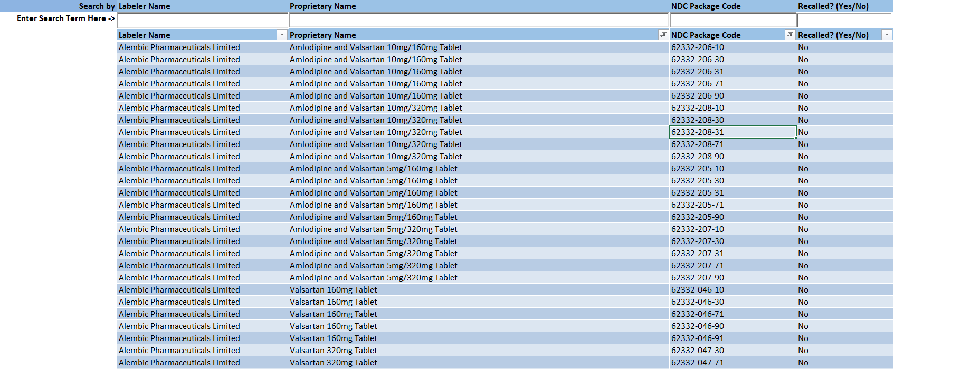Viewport: 980px width, 369px height.
Task: Click the Recalled? search input box
Action: click(x=844, y=20)
